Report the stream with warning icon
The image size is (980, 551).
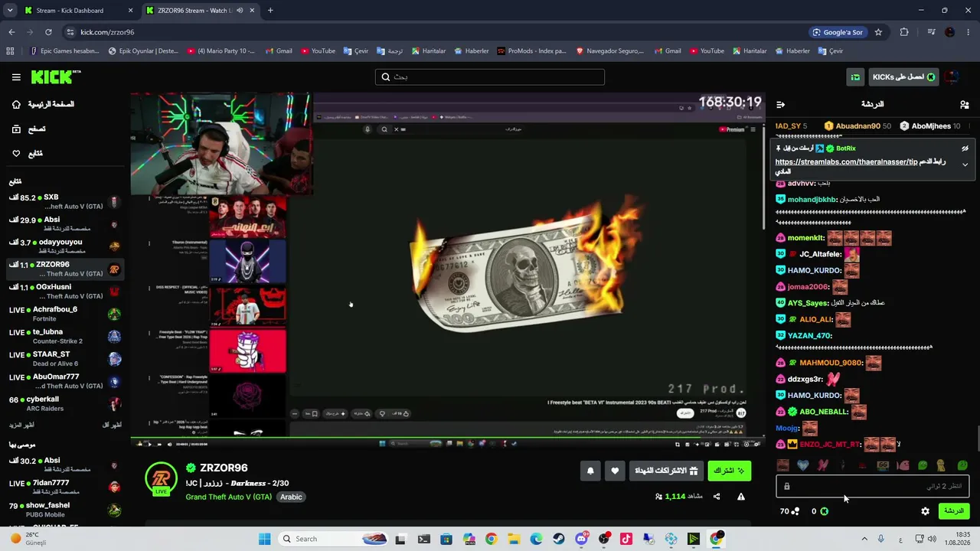coord(741,497)
